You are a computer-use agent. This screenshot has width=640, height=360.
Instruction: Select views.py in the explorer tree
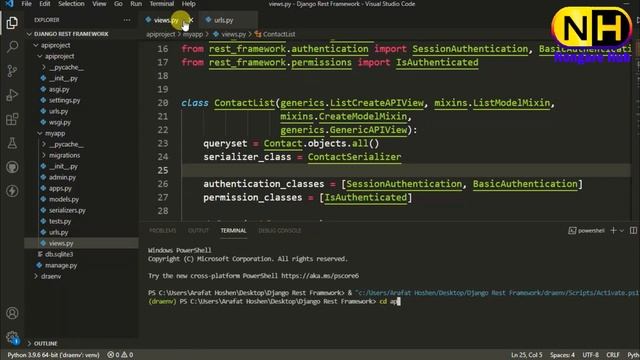point(61,243)
